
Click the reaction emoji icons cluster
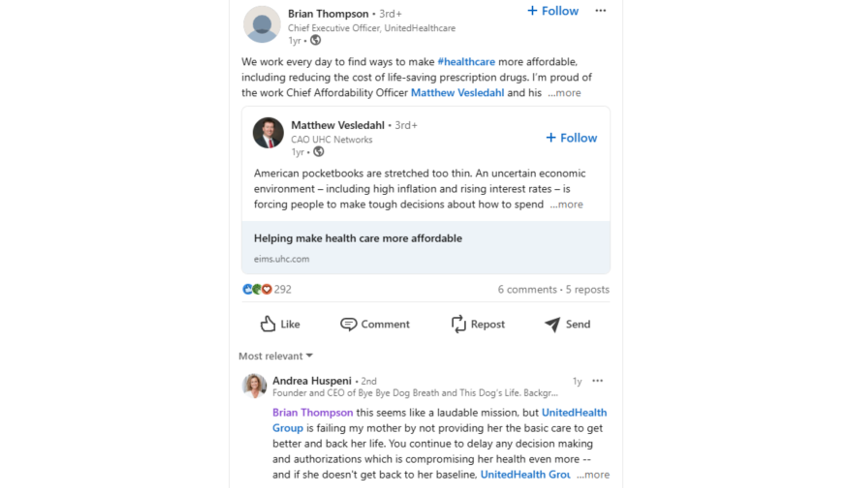click(257, 289)
